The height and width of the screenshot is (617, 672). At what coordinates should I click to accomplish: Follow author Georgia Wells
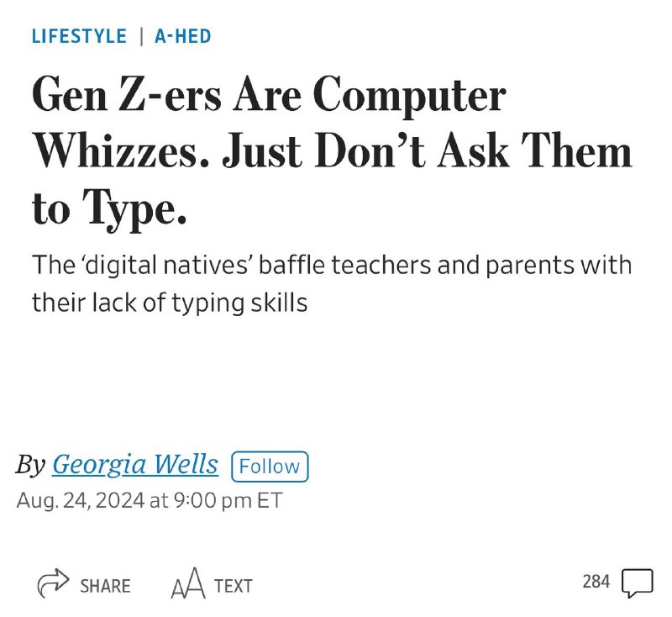point(270,467)
